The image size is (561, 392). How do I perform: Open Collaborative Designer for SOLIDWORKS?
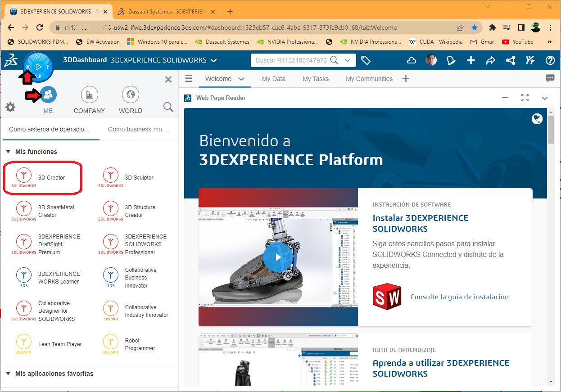(x=43, y=311)
